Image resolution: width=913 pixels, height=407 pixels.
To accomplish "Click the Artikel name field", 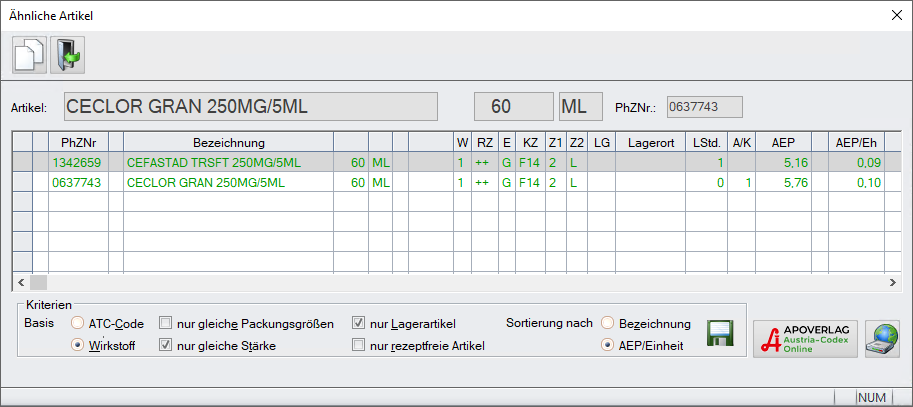I will [250, 107].
